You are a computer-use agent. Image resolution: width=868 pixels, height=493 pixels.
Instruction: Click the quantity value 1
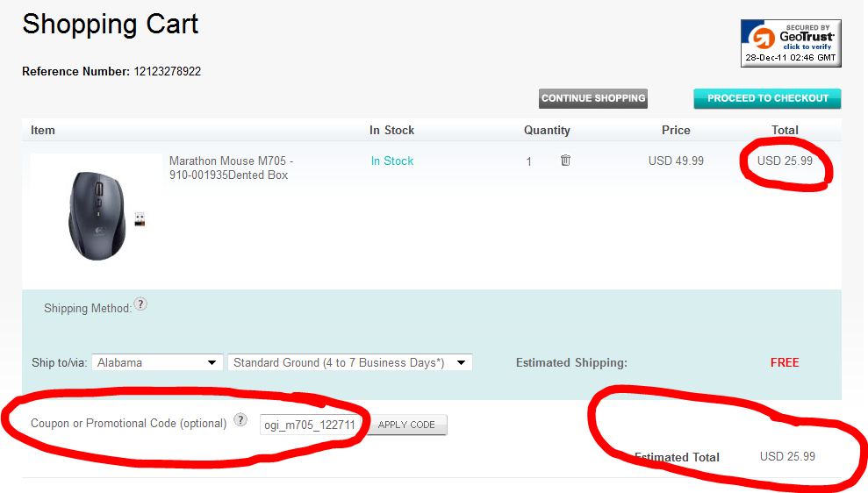528,161
